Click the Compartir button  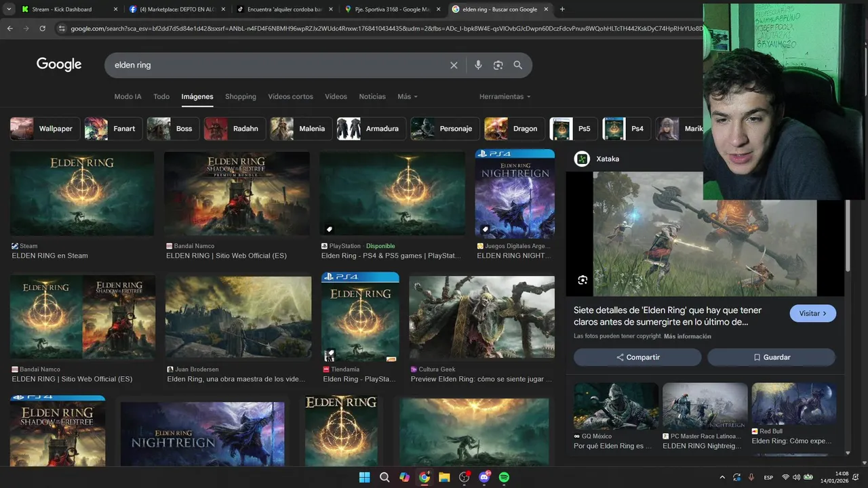[x=637, y=357]
